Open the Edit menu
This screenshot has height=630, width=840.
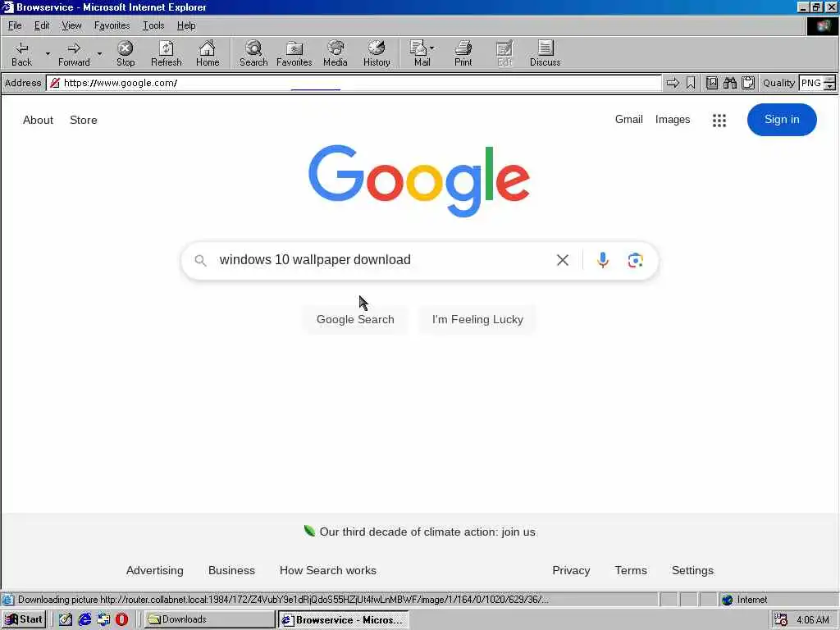42,25
